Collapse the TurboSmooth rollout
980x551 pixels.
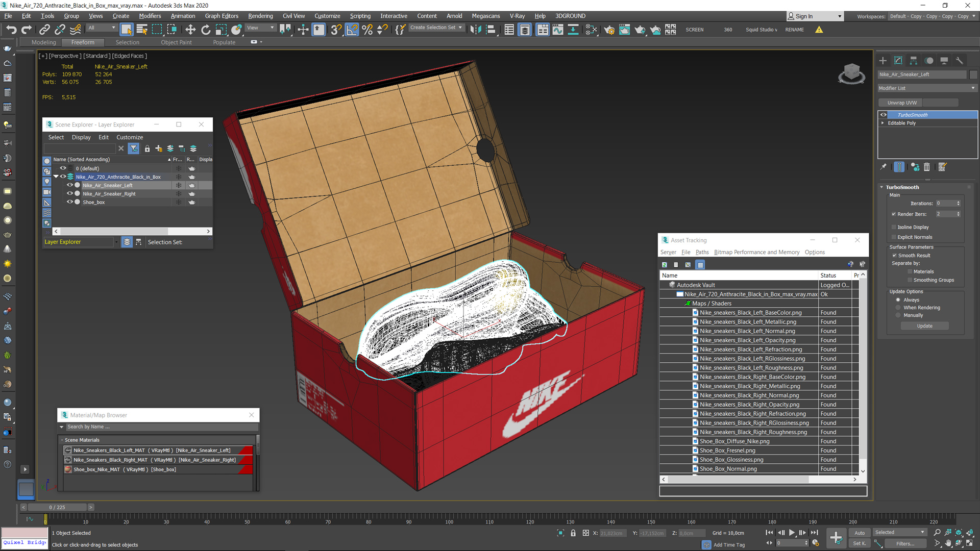pyautogui.click(x=881, y=187)
